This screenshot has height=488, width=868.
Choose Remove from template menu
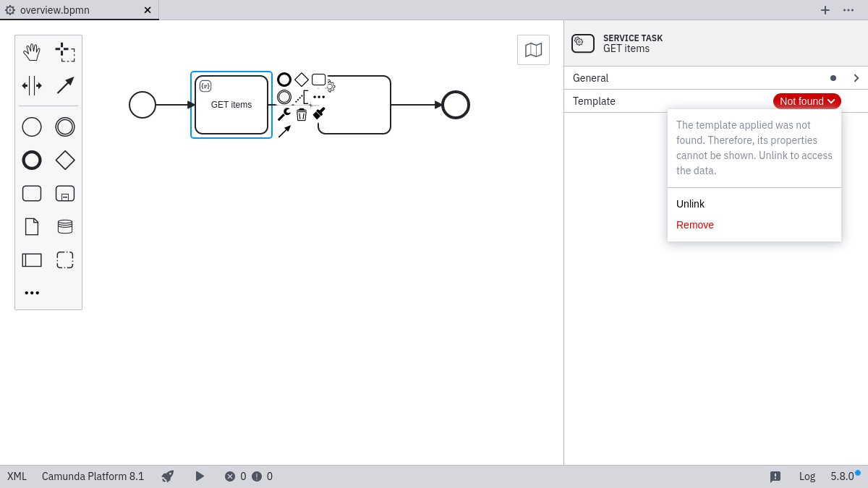[695, 225]
